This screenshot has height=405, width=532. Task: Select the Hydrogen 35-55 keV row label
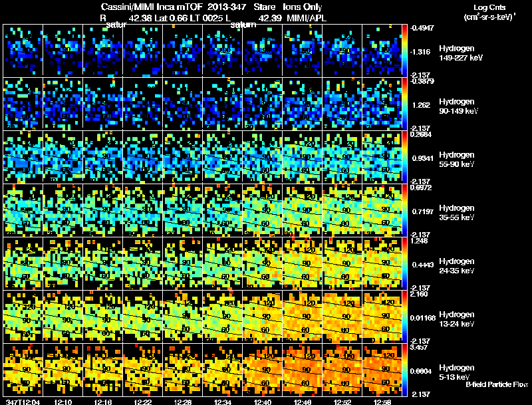coord(457,213)
